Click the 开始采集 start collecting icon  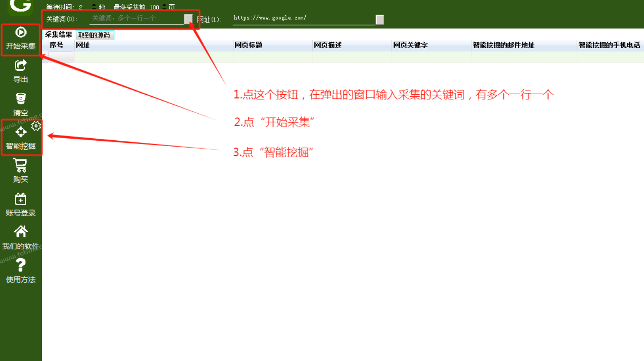[21, 33]
